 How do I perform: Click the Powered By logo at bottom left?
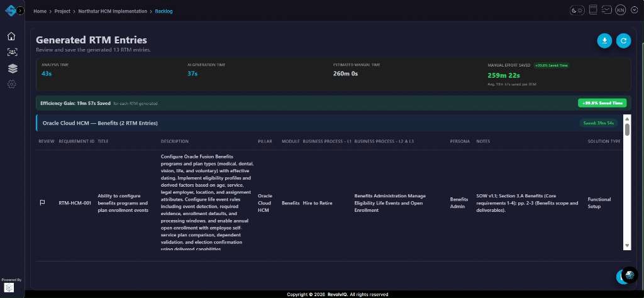click(x=9, y=287)
